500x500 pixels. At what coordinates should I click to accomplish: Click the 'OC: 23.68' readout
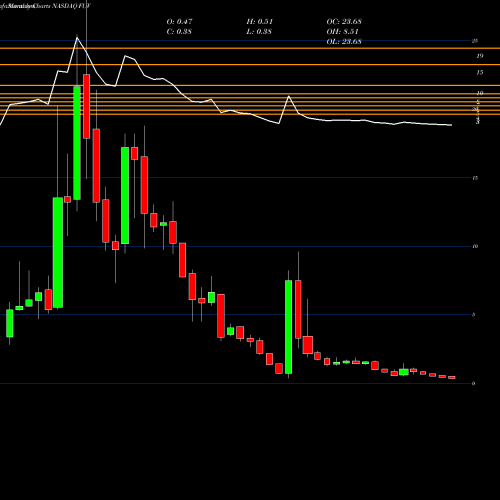[x=344, y=22]
